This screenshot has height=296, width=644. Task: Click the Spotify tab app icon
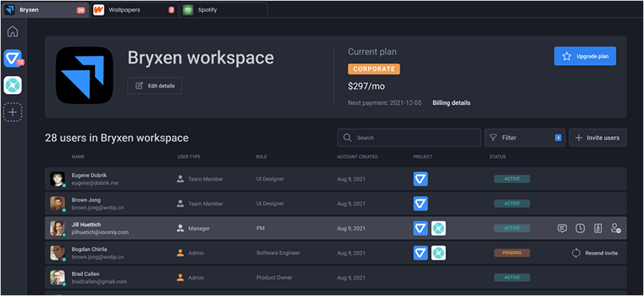tap(188, 10)
